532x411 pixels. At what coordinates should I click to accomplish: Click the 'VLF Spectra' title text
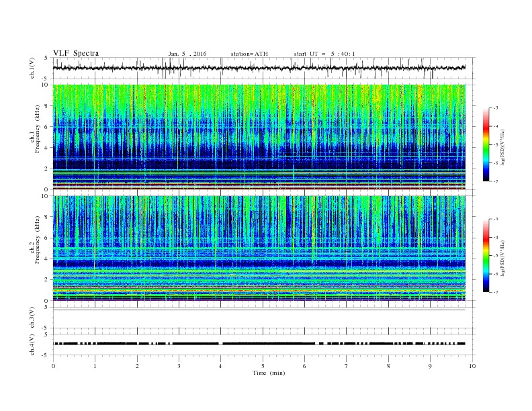coord(76,53)
